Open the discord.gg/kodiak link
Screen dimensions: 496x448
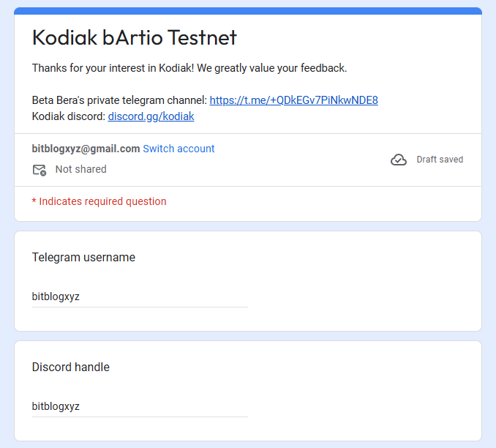(151, 116)
